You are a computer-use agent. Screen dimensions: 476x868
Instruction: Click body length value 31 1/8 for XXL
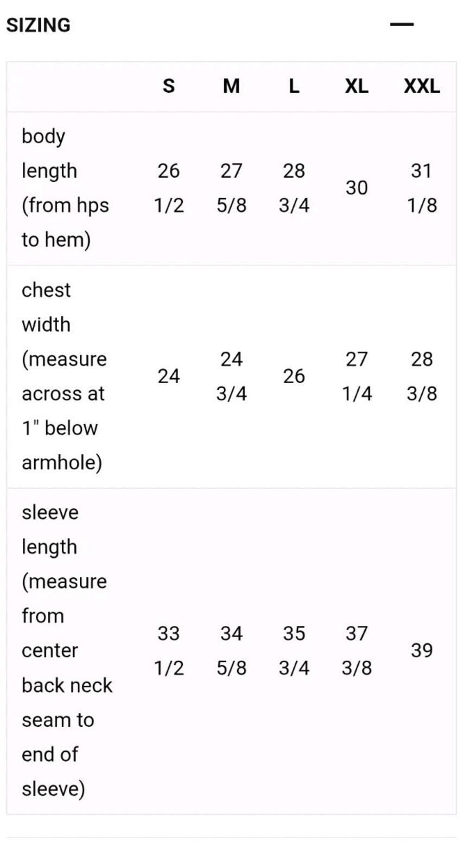tap(422, 188)
